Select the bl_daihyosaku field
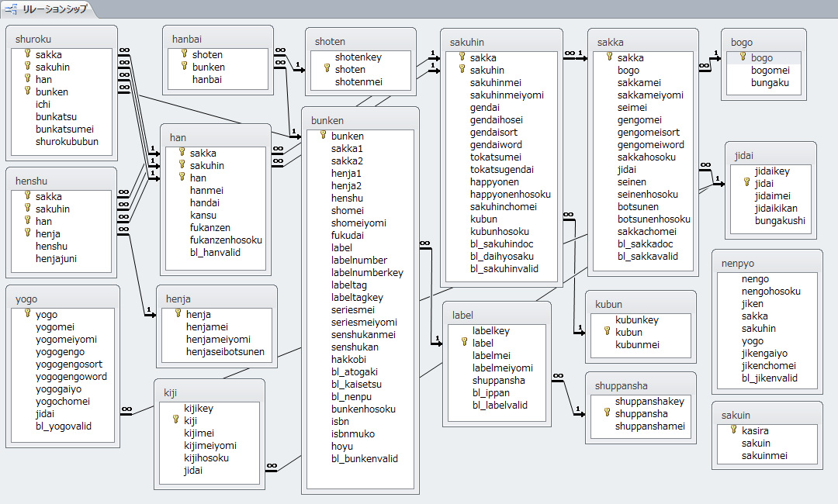This screenshot has height=504, width=838. [502, 257]
